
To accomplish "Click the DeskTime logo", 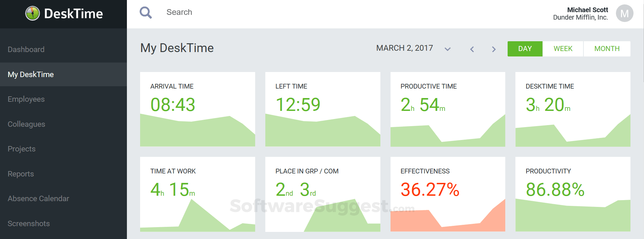I will (63, 14).
